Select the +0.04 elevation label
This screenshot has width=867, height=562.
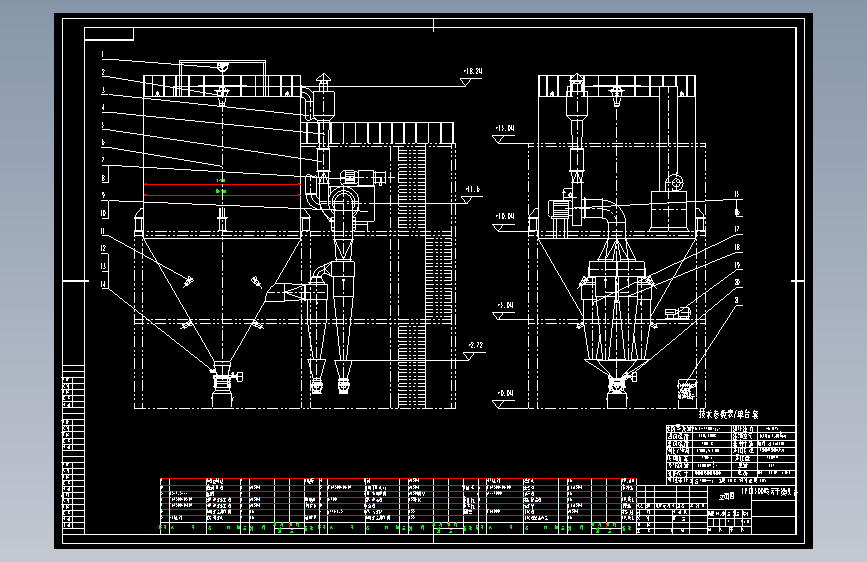pos(505,393)
